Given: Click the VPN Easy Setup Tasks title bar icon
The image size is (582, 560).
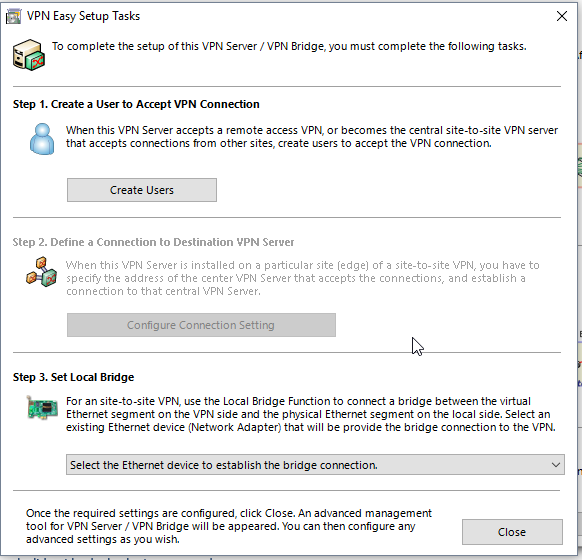Looking at the screenshot, I should pos(13,16).
